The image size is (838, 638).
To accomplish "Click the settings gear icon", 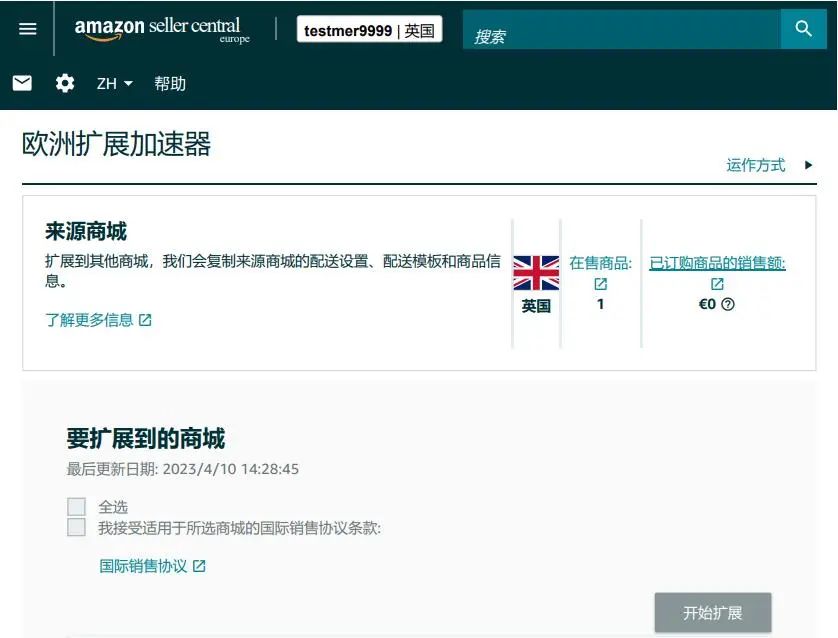I will click(x=64, y=83).
